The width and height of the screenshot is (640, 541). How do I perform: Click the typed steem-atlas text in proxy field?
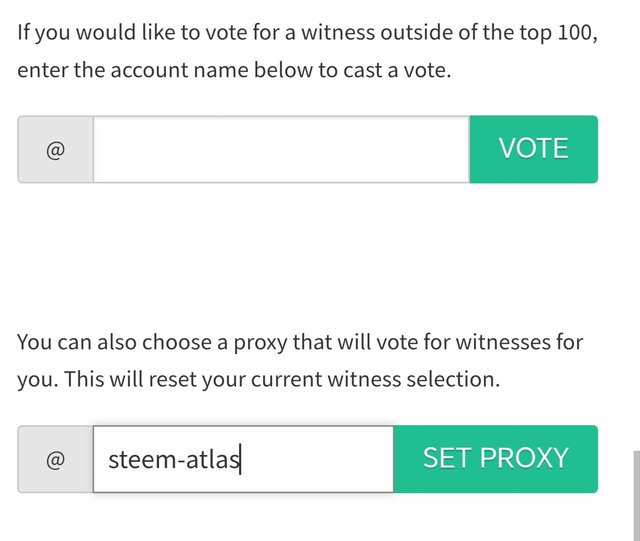173,459
